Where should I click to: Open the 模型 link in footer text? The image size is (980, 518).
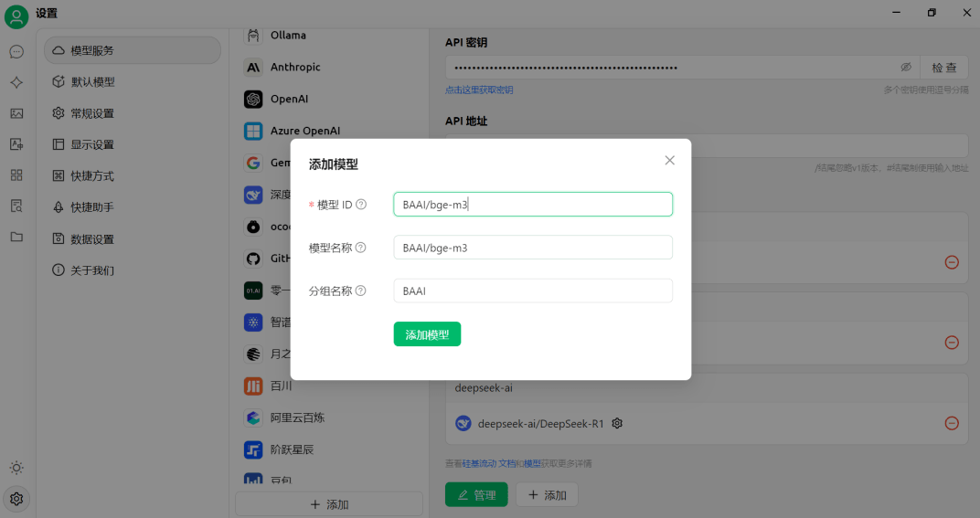[x=532, y=463]
